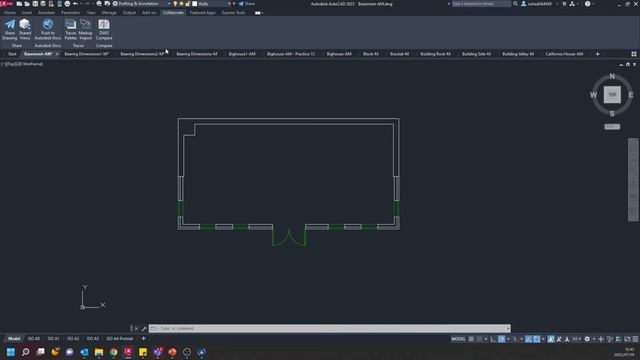The width and height of the screenshot is (640, 360).
Task: Open File Explorer from the taskbar
Action: point(99,352)
